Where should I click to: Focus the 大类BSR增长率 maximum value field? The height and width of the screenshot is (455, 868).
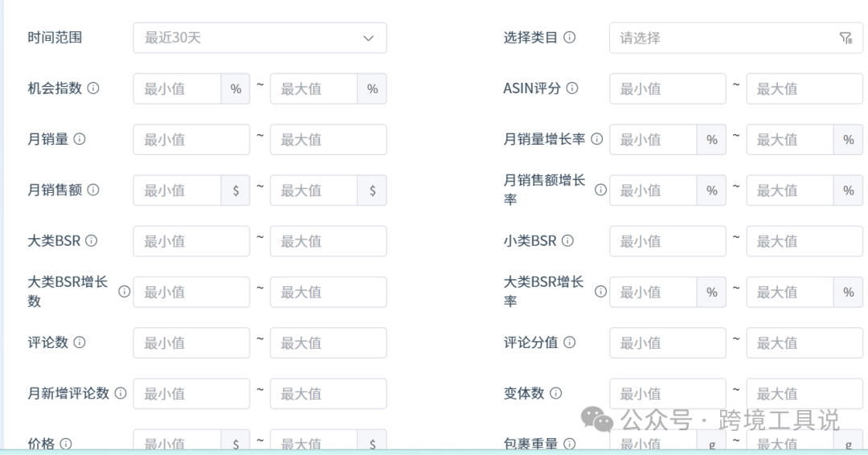click(790, 293)
